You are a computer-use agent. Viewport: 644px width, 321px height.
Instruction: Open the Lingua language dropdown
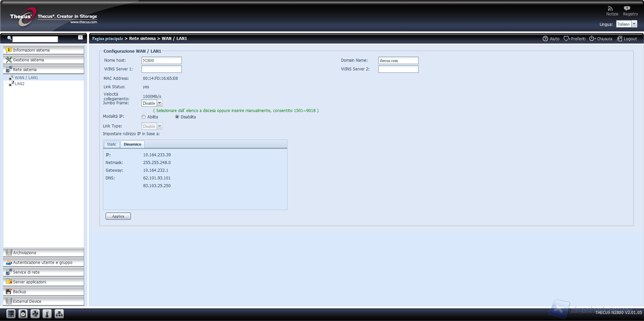tap(634, 24)
